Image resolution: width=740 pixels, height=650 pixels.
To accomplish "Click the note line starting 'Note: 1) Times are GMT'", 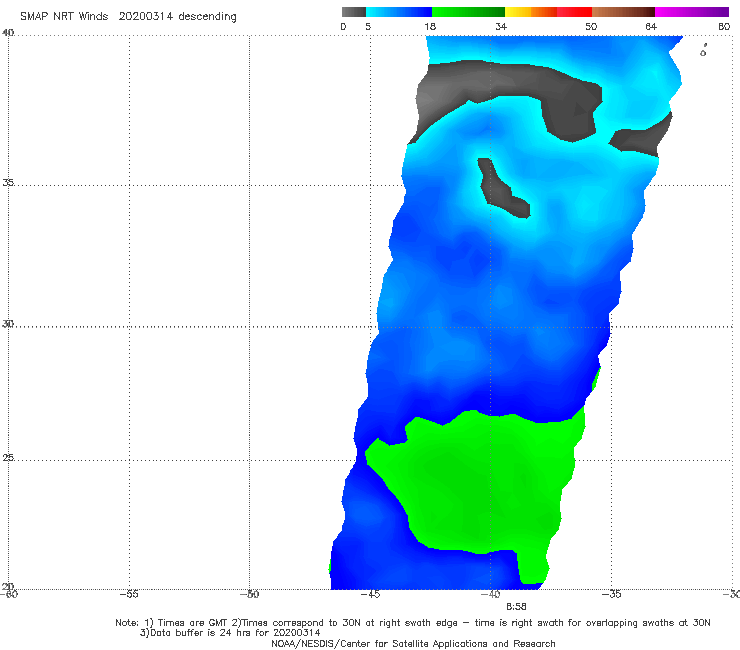I will (x=412, y=623).
